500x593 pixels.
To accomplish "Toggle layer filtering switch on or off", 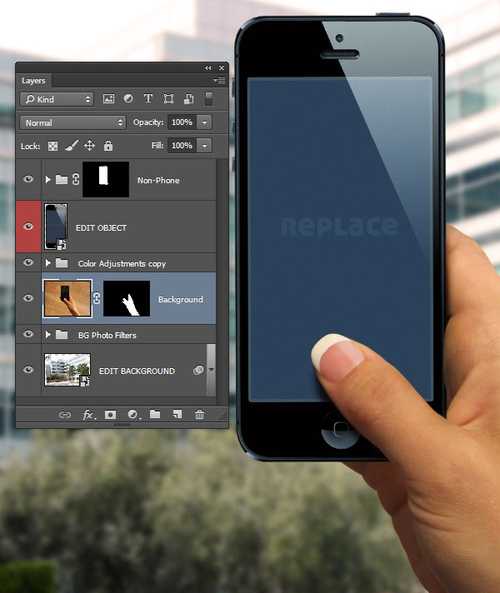I will pos(208,99).
